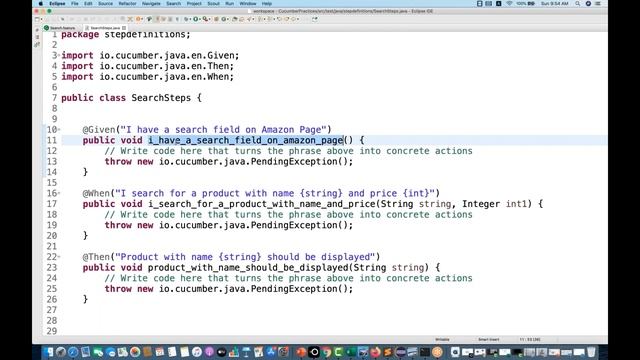The width and height of the screenshot is (640, 360).
Task: Collapse the @Given method fold at line 10
Action: tap(59, 129)
